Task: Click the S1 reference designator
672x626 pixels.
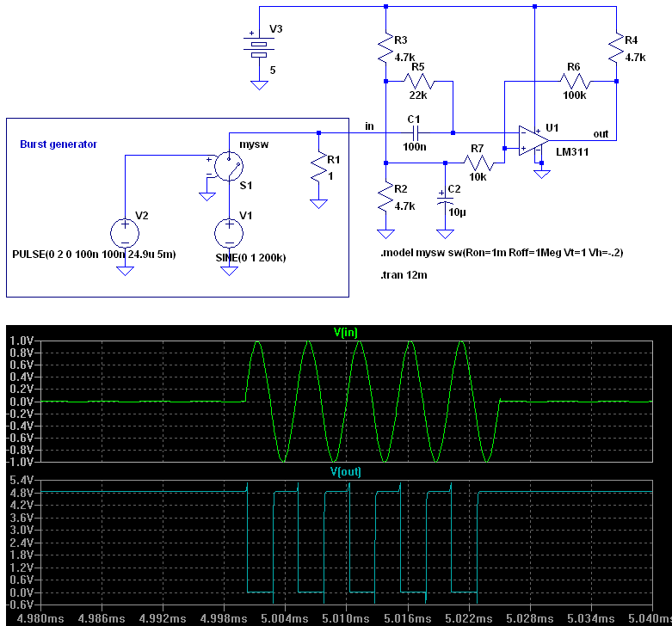Action: (245, 186)
